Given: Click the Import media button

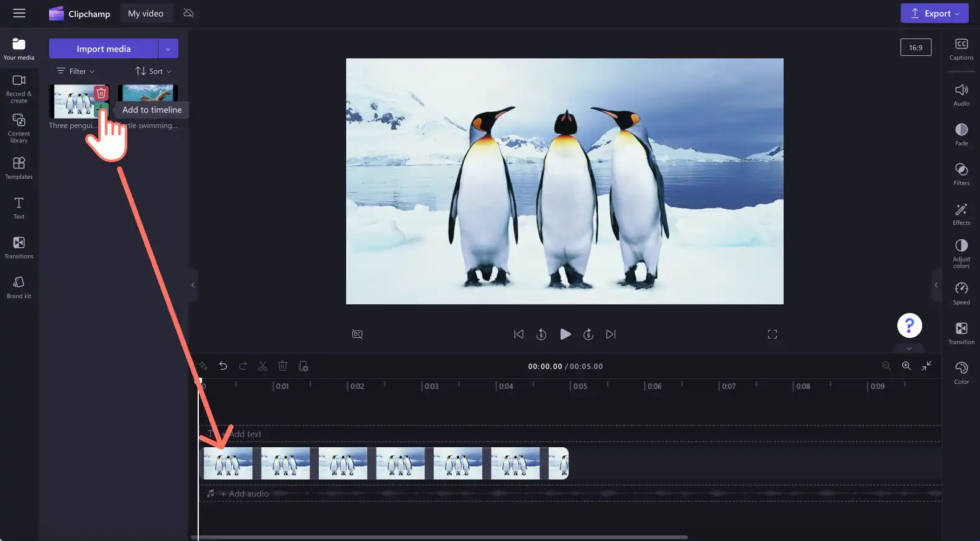Looking at the screenshot, I should (103, 48).
